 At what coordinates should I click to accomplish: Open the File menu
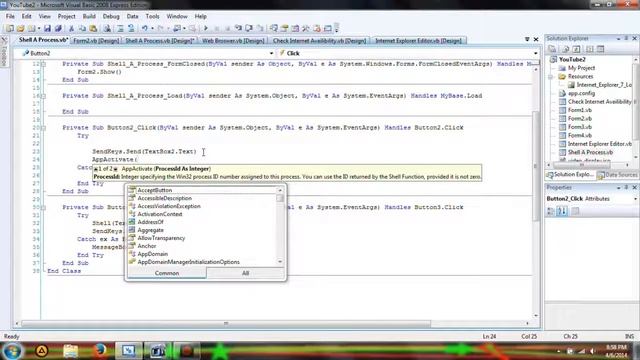tap(10, 16)
